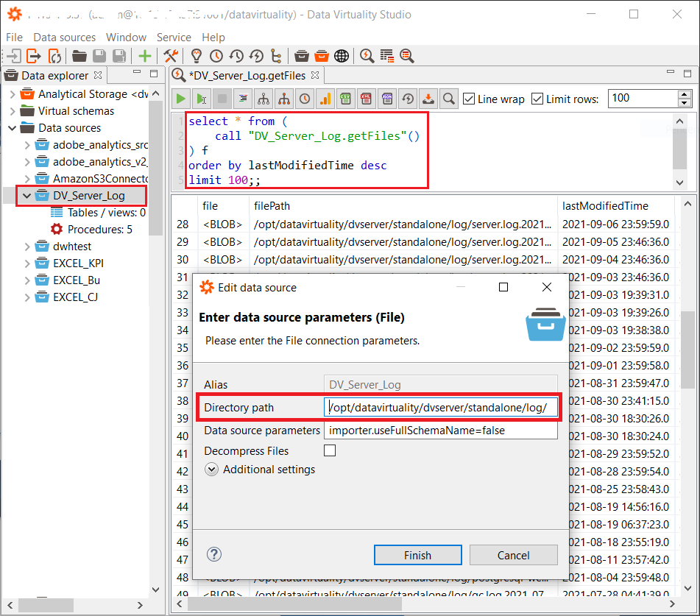Select Procedures: 5 under DV_Server_Log
The width and height of the screenshot is (700, 616).
point(100,230)
